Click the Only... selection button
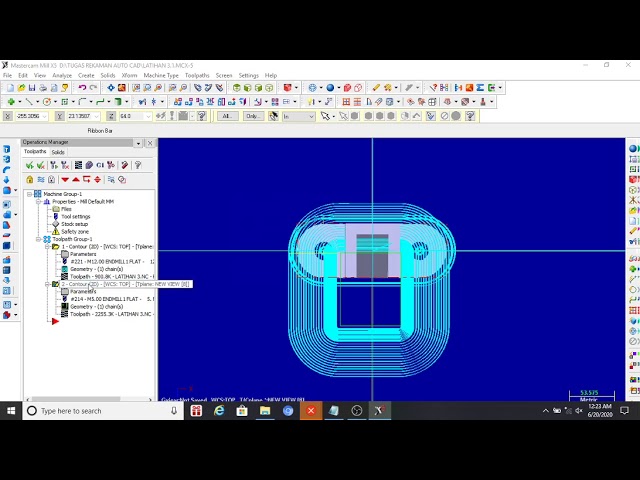The height and width of the screenshot is (480, 640). [x=253, y=116]
